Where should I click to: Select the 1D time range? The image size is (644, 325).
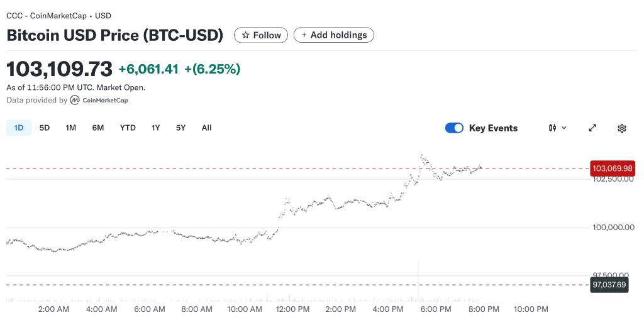click(19, 128)
